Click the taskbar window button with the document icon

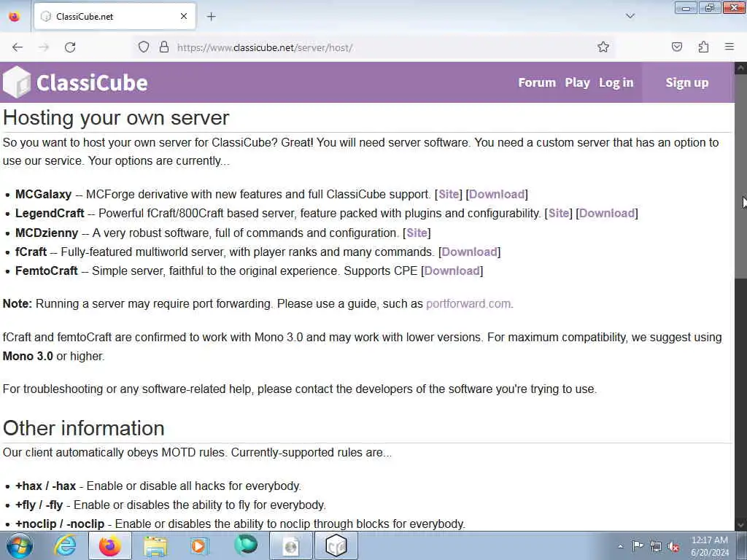coord(290,545)
